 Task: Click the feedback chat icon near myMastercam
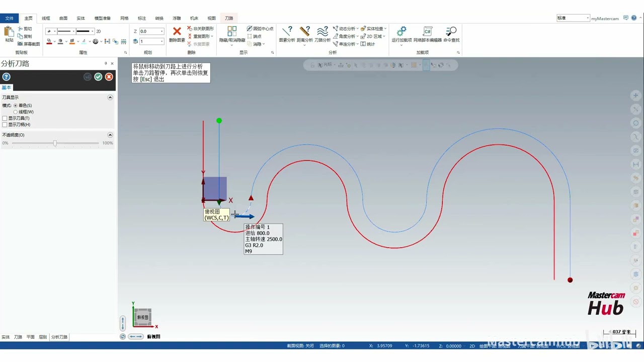(x=626, y=18)
